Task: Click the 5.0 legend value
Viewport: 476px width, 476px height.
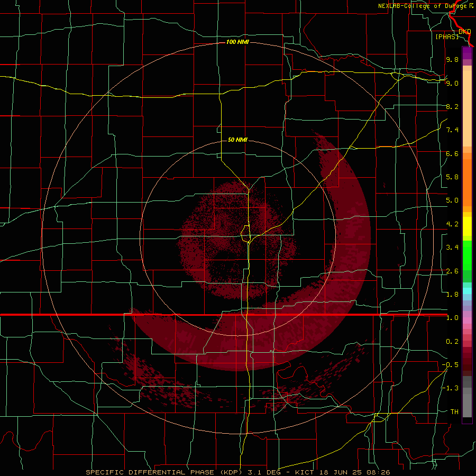Action: tap(452, 200)
